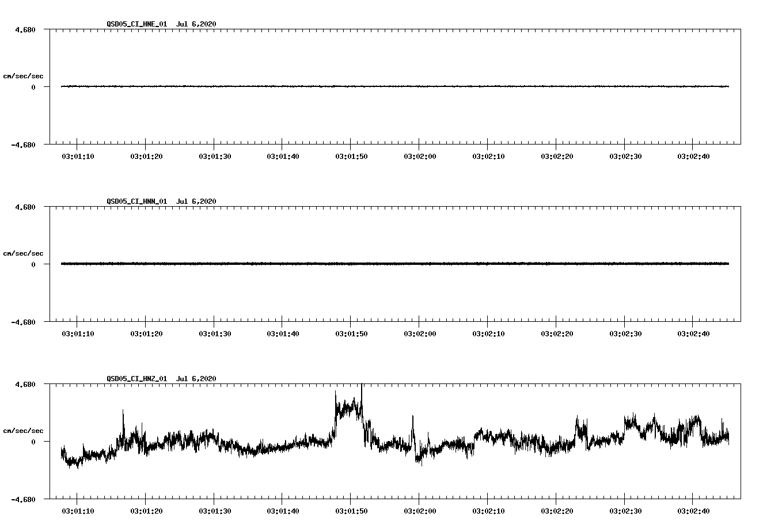Image resolution: width=782 pixels, height=532 pixels.
Task: Click 03:02:40 label under HNN plot
Action: [693, 333]
